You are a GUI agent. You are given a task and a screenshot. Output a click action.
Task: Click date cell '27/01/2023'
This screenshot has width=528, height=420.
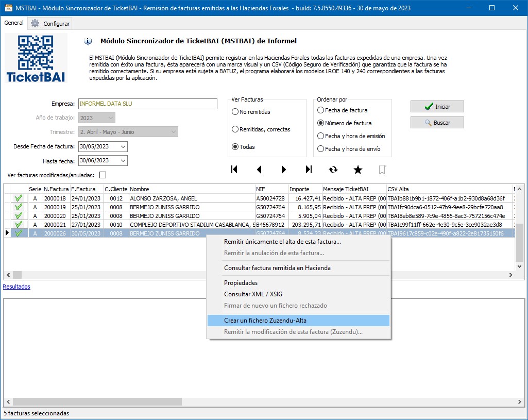pyautogui.click(x=86, y=225)
